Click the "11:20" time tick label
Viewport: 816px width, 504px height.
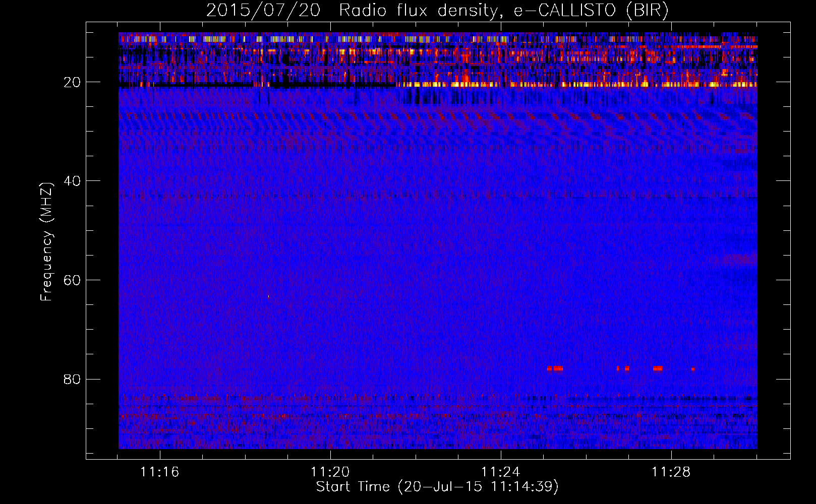coord(330,472)
